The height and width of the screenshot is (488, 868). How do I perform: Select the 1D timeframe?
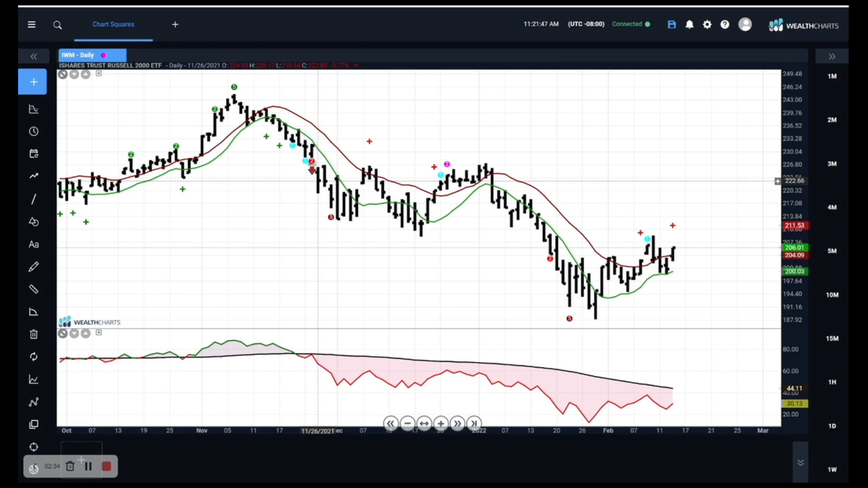[832, 426]
